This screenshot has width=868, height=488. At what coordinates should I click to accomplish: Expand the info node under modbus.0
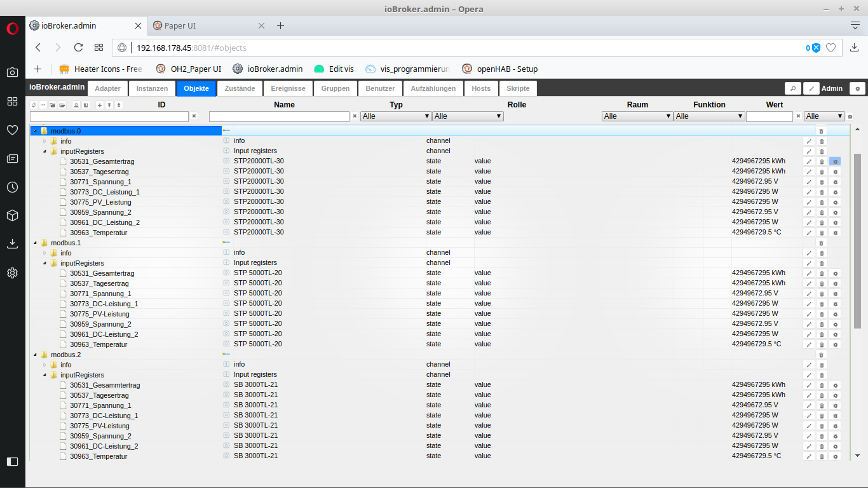coord(44,141)
